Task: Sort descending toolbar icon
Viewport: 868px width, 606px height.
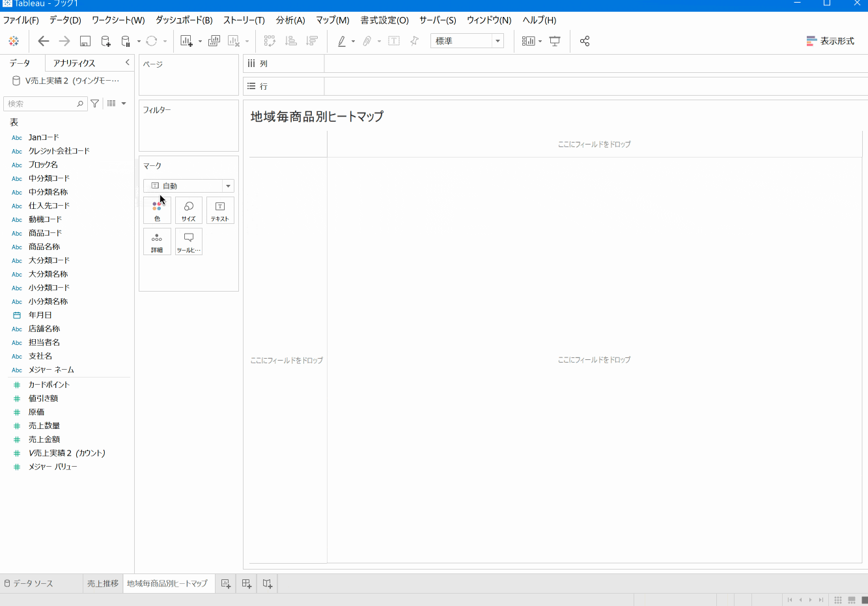Action: coord(312,41)
